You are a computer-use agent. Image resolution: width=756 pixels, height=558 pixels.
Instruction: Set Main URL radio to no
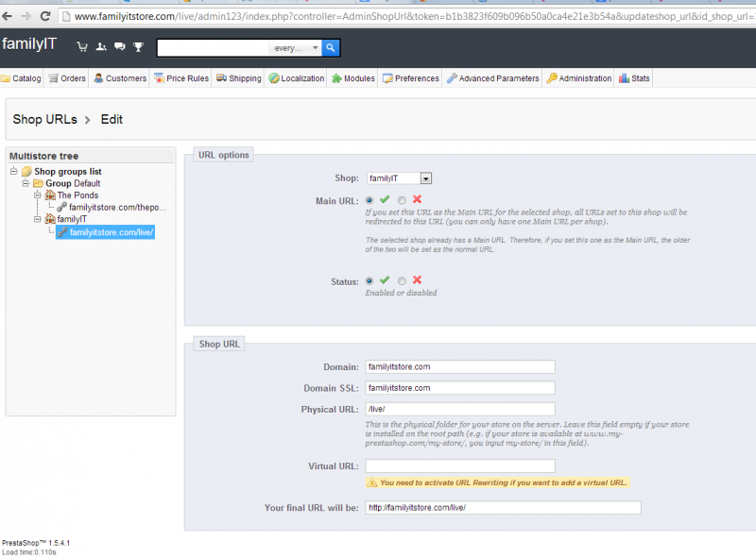(x=402, y=200)
